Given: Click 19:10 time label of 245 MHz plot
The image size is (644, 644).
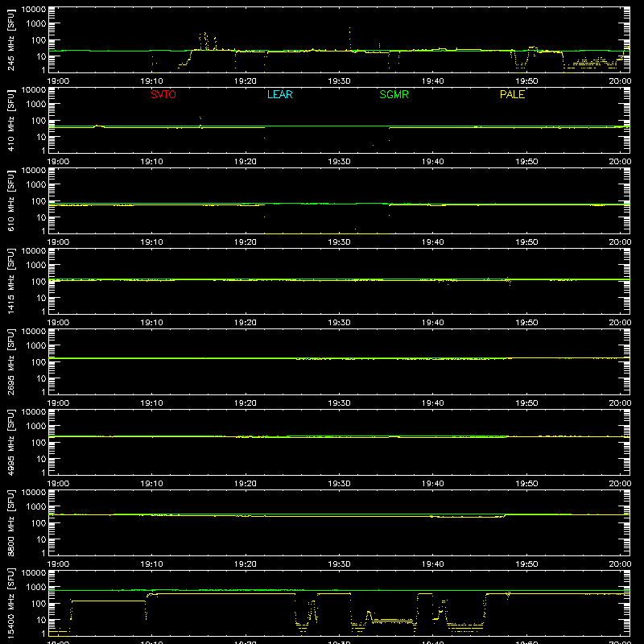Looking at the screenshot, I should click(151, 81).
